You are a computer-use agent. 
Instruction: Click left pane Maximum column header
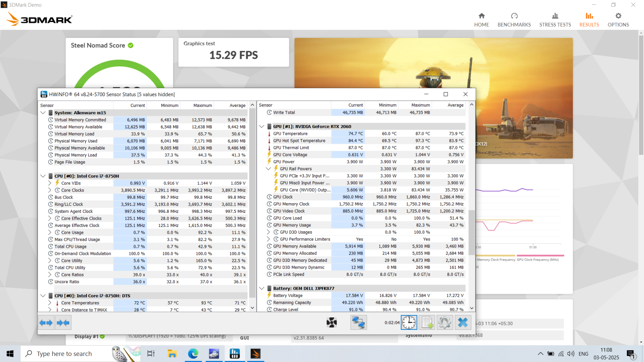tap(197, 105)
